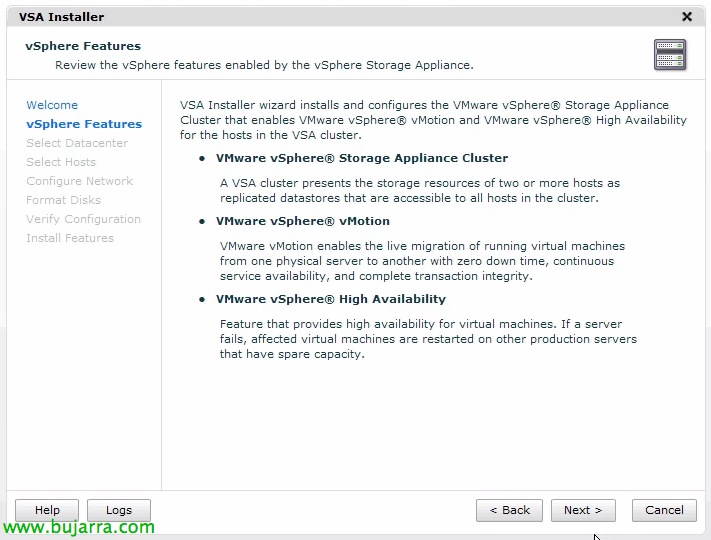This screenshot has width=711, height=540.
Task: Open the Install Features step
Action: click(x=70, y=238)
